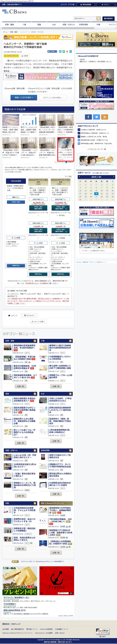The image size is (117, 644).
Task: Click the ログイン button in header
Action: click(106, 5)
